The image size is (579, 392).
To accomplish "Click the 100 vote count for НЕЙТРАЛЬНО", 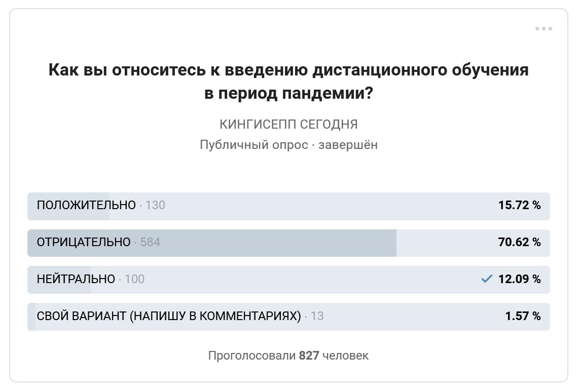I will point(134,280).
